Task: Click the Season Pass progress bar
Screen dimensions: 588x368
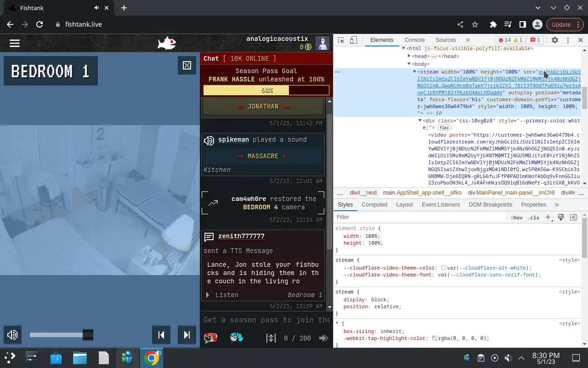Action: [x=266, y=91]
